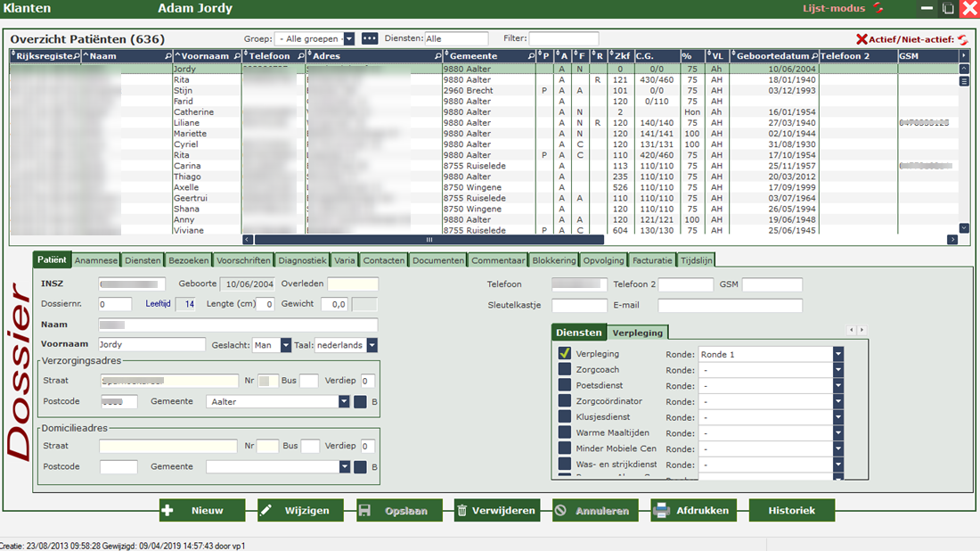Switch to the Anamnese tab
This screenshot has height=551, width=980.
[95, 260]
